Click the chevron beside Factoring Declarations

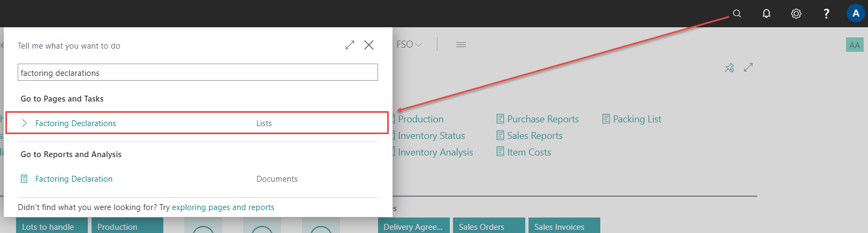pyautogui.click(x=24, y=123)
